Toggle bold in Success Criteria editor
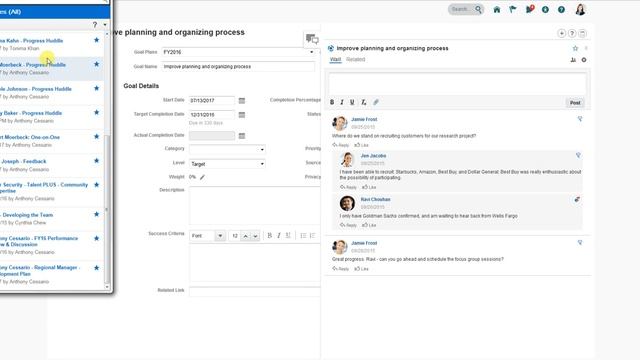The height and width of the screenshot is (360, 640). click(x=269, y=236)
